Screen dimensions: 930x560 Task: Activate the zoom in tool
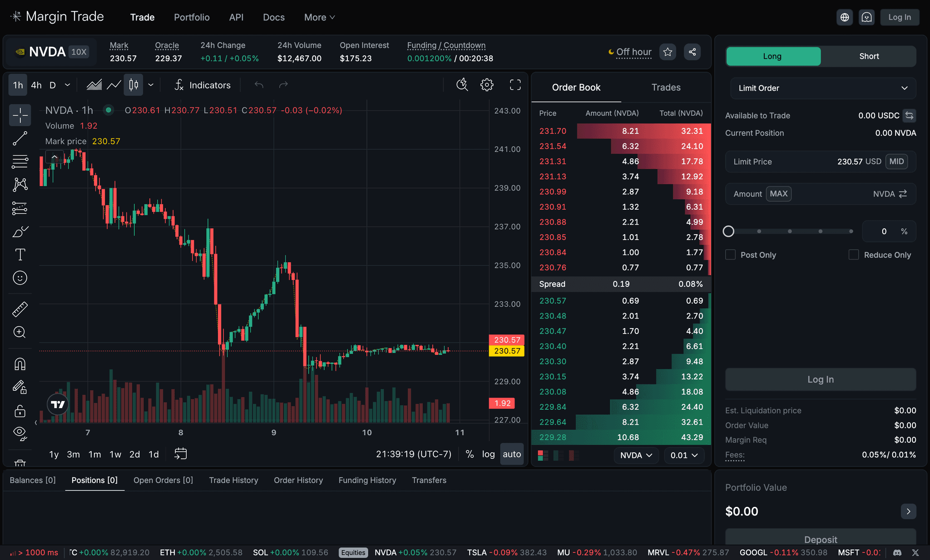click(20, 332)
